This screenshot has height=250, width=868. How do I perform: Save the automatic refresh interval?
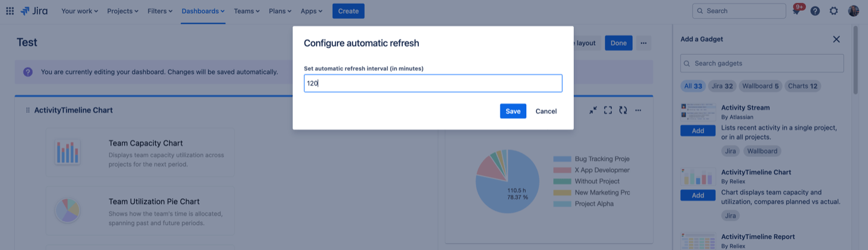(513, 111)
